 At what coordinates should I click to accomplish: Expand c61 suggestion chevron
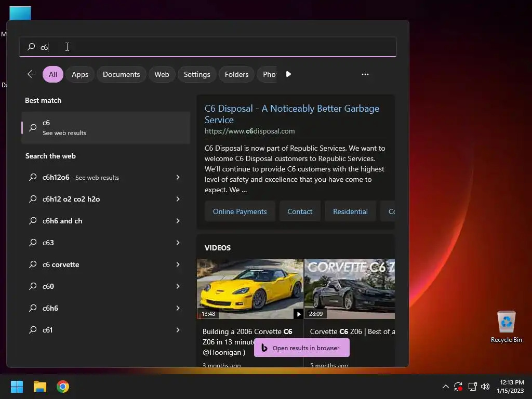click(x=178, y=330)
